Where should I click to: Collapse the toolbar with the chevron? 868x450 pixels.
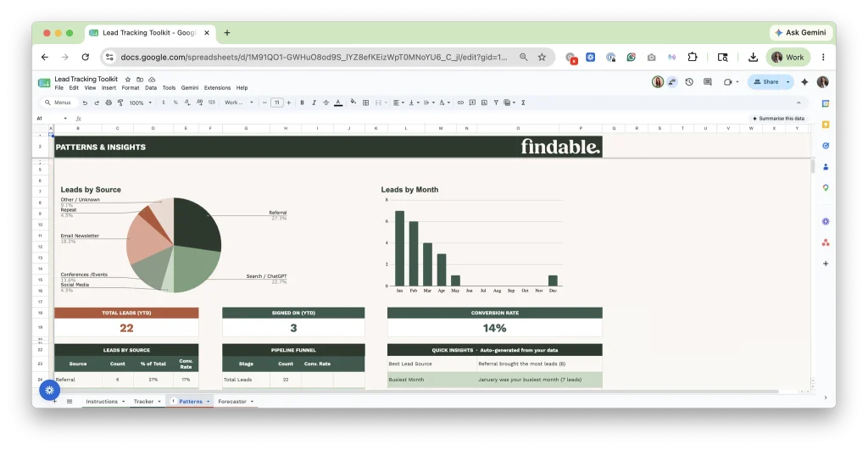tap(798, 103)
